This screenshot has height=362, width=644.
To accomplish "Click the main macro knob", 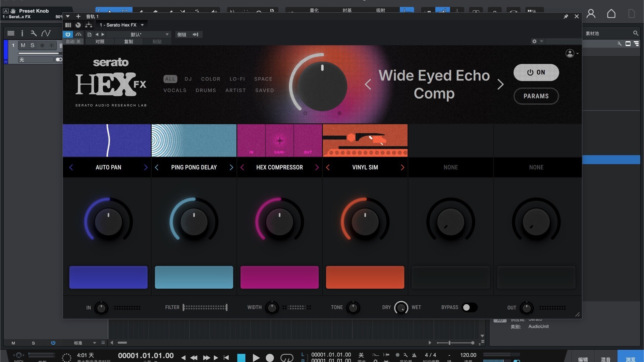I will 322,86.
